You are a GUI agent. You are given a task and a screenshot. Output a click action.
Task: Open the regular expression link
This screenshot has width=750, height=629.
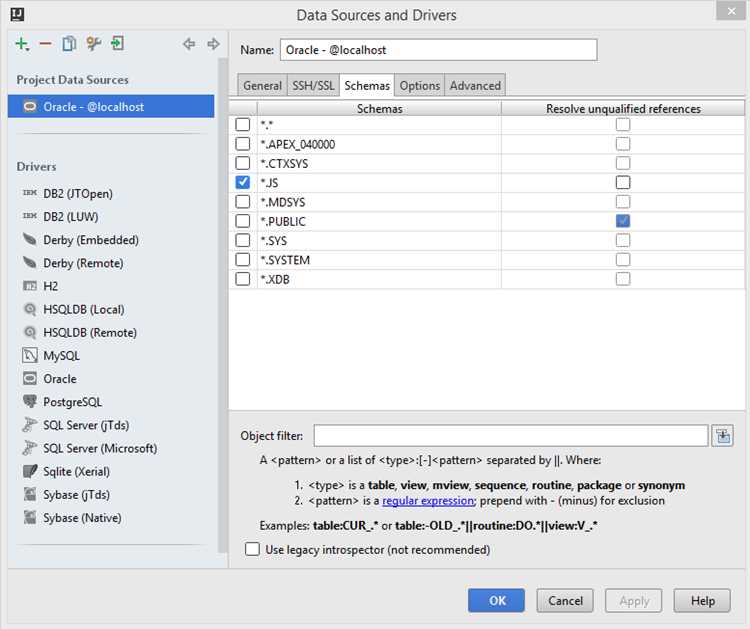pyautogui.click(x=428, y=501)
